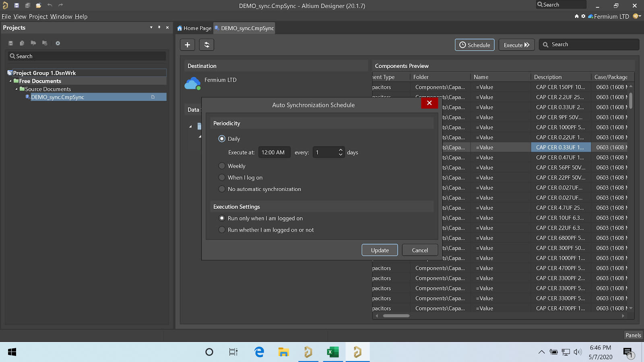Click Fermium LTD workspace cloud label

coord(609,16)
